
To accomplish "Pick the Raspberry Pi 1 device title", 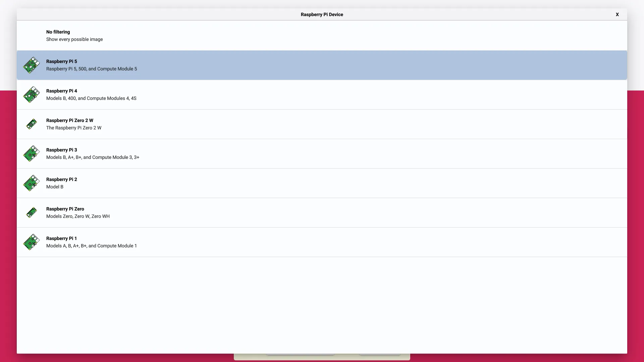I will point(61,238).
